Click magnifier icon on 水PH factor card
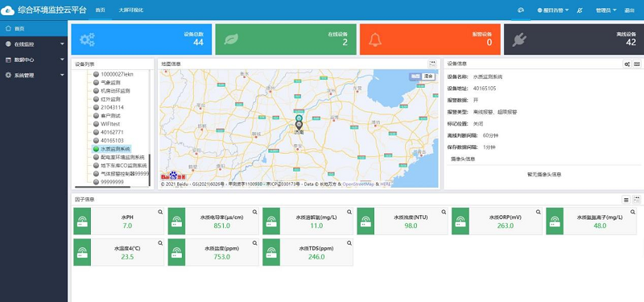This screenshot has height=302, width=644. pyautogui.click(x=160, y=212)
